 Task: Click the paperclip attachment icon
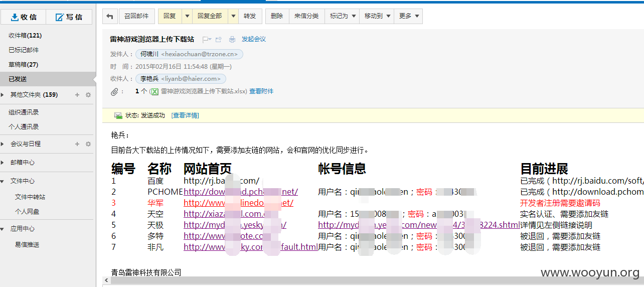114,91
